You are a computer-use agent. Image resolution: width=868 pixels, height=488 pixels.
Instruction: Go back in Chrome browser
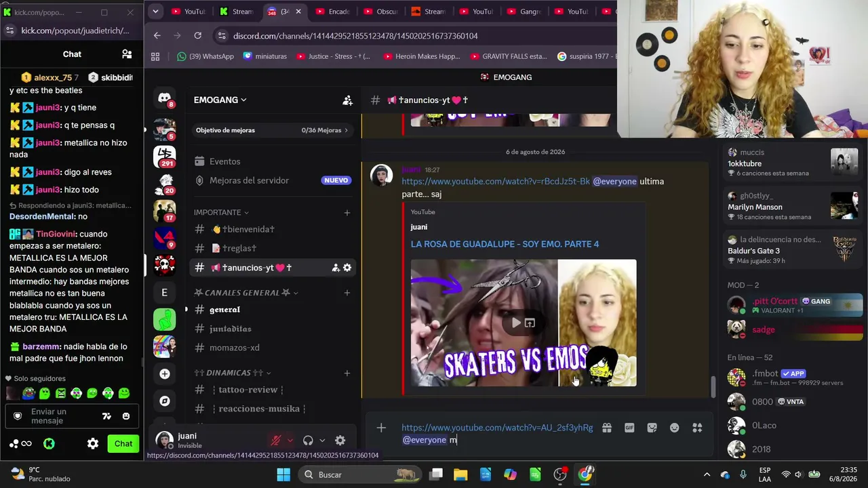click(x=157, y=35)
